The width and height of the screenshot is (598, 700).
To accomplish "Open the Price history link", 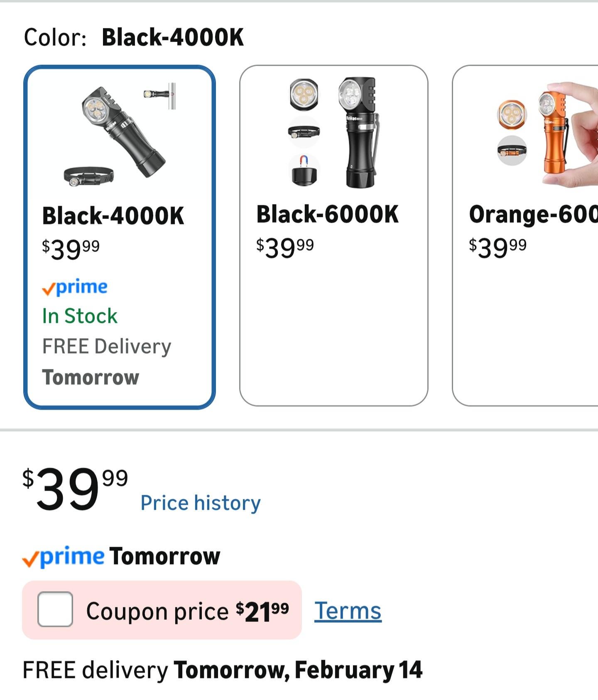I will pos(201,503).
